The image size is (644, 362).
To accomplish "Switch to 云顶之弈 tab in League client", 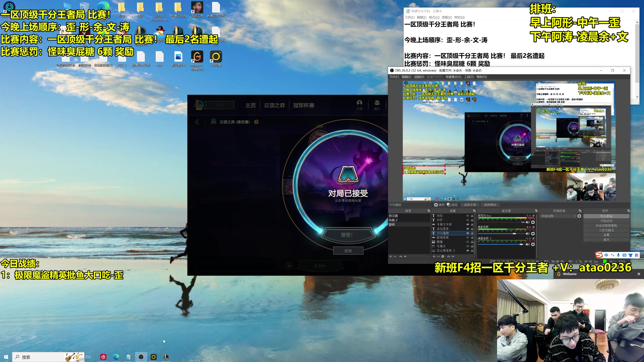I will (274, 105).
